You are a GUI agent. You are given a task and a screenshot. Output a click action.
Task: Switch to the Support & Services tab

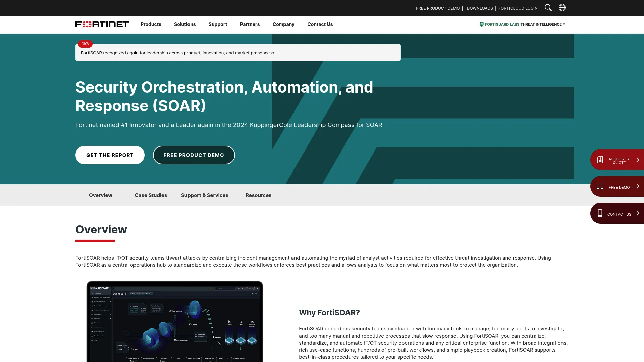(205, 195)
